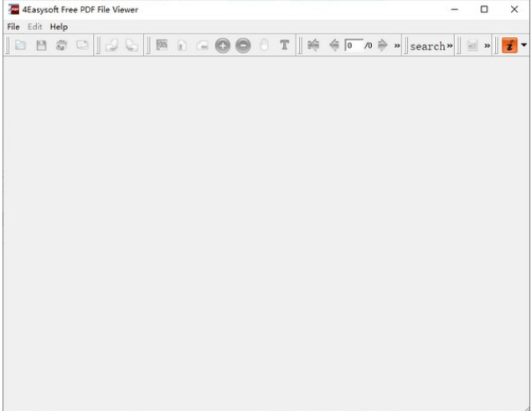
Task: Close the PDF viewer window
Action: coord(514,9)
